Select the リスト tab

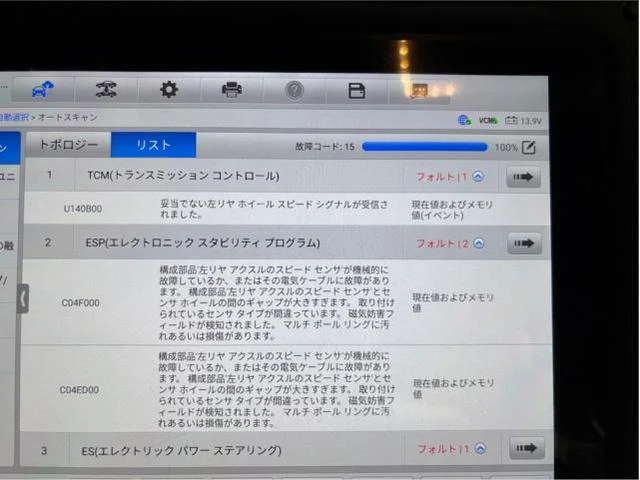(x=153, y=145)
